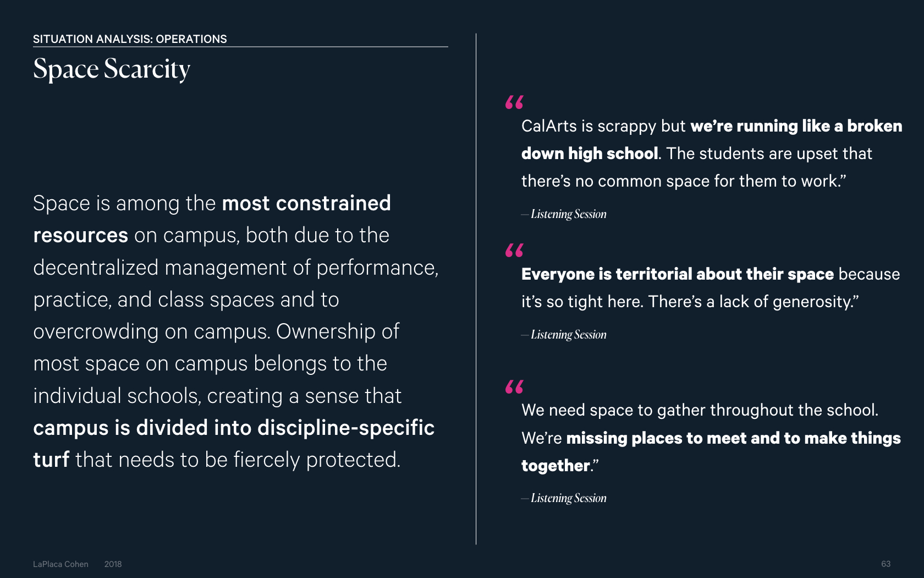
Task: Click the vertical divider line between columns
Action: coord(476,289)
